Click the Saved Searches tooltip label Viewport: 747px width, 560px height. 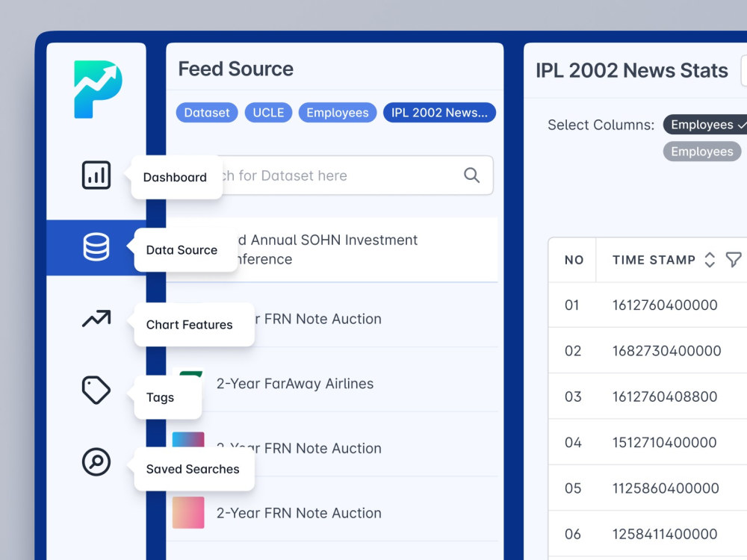pyautogui.click(x=193, y=469)
